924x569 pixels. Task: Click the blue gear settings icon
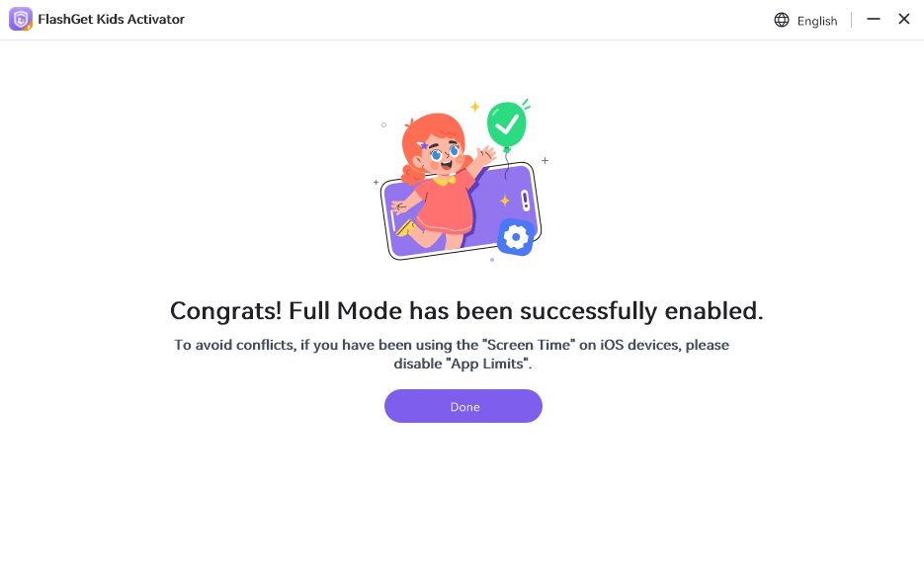(515, 237)
